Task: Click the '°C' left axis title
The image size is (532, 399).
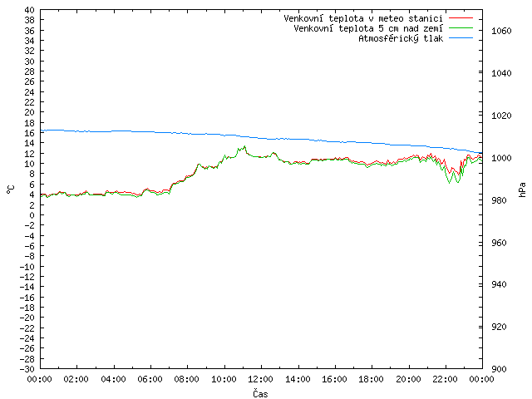Action: [x=11, y=190]
